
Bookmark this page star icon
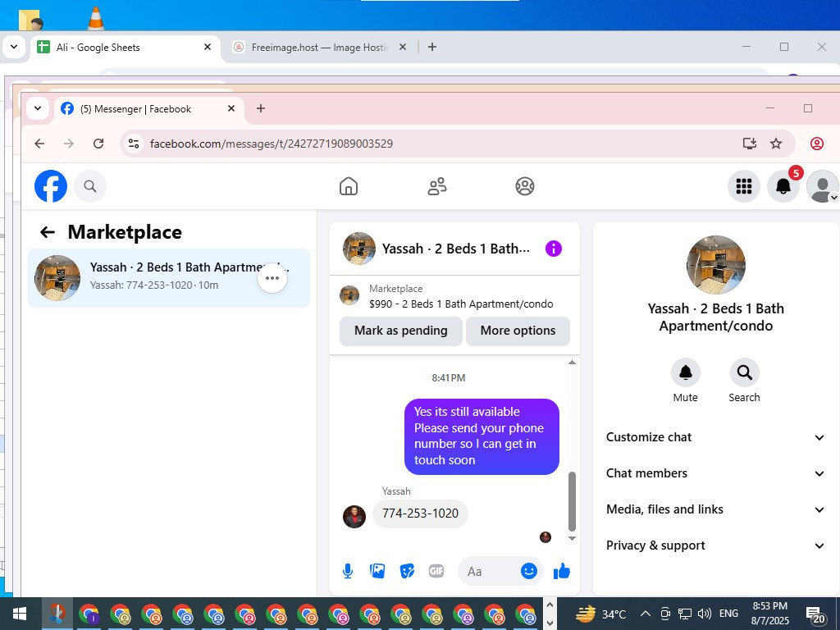[776, 143]
